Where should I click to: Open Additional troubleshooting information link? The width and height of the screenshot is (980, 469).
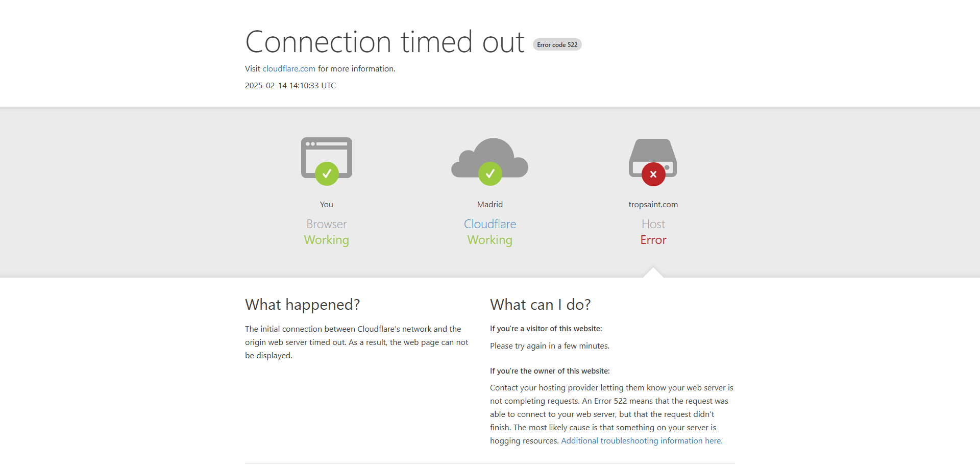pos(642,441)
